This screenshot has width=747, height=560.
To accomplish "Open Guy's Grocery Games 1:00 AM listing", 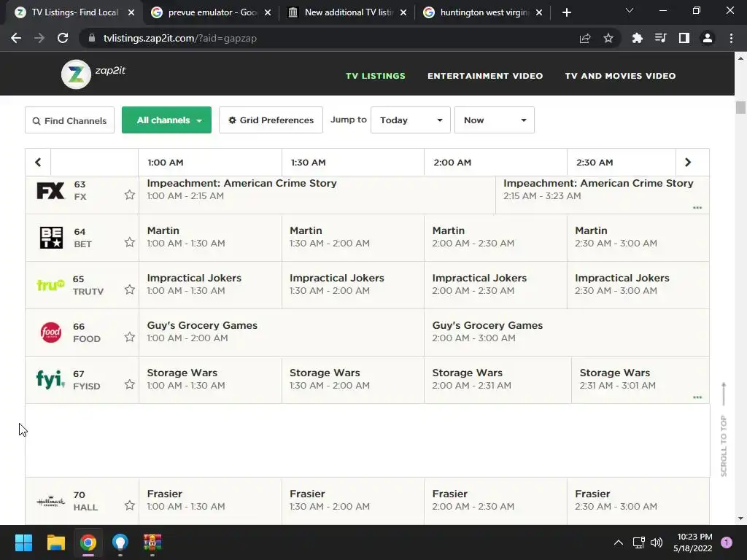I will pos(282,332).
